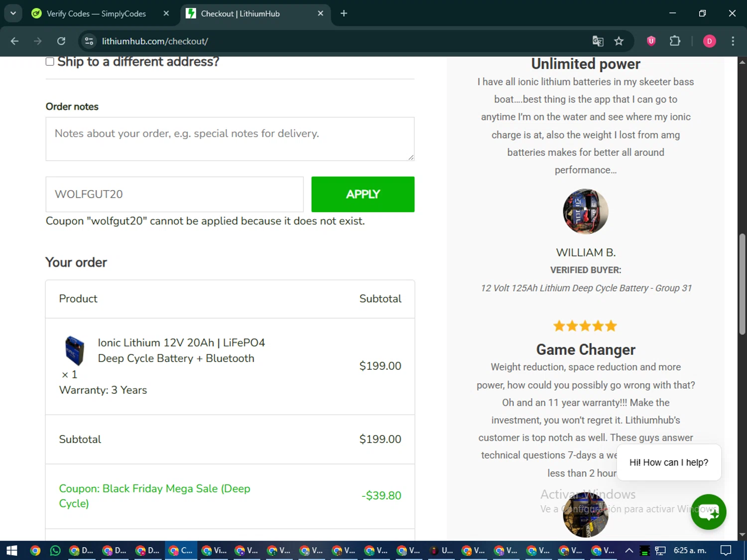Open the Extensions puzzle-piece menu
Image resolution: width=747 pixels, height=560 pixels.
pos(675,41)
